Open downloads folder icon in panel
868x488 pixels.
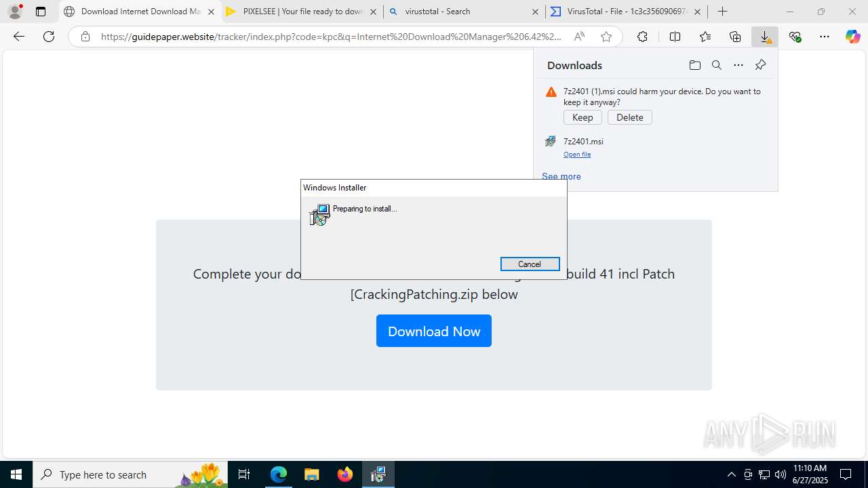click(x=694, y=65)
